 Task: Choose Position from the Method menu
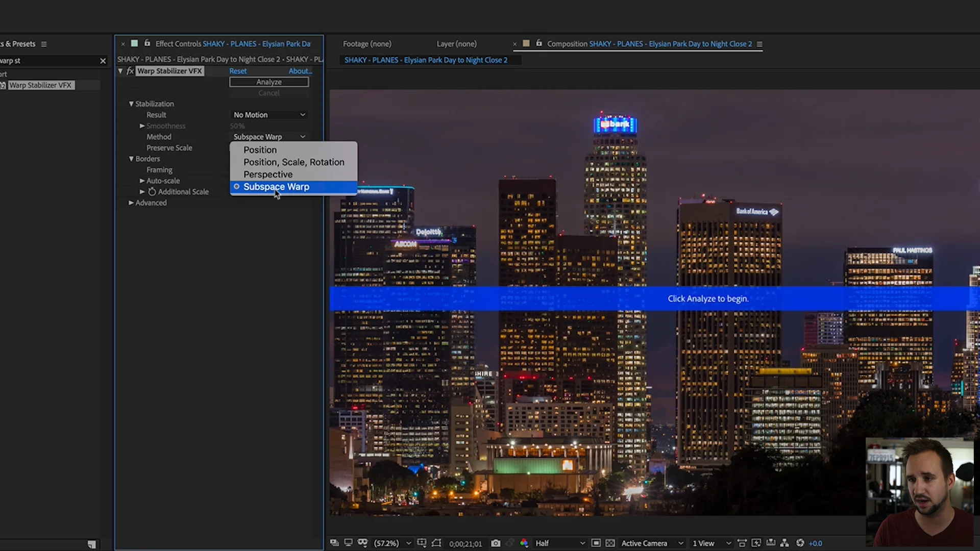[293, 150]
